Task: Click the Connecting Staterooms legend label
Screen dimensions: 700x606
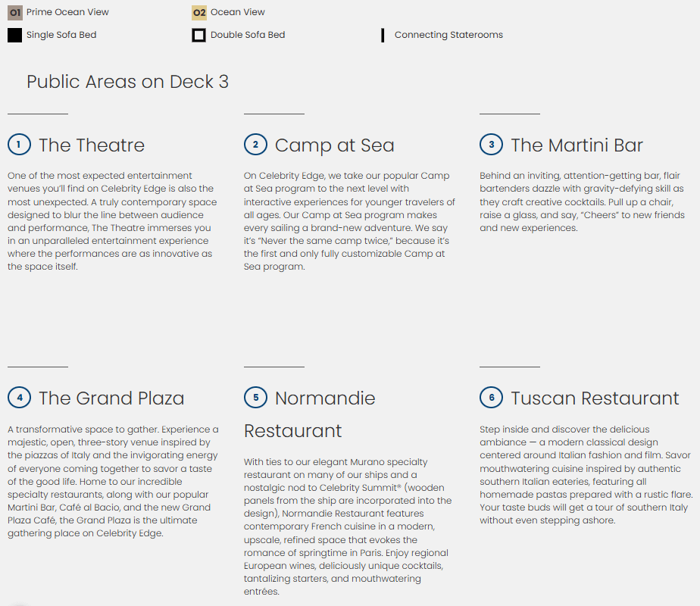Action: point(448,35)
